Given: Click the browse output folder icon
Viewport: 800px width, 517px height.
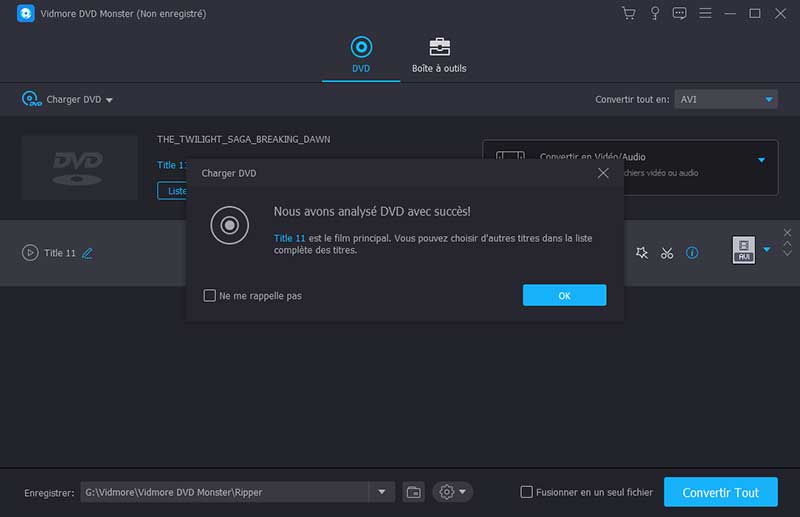Looking at the screenshot, I should point(414,492).
